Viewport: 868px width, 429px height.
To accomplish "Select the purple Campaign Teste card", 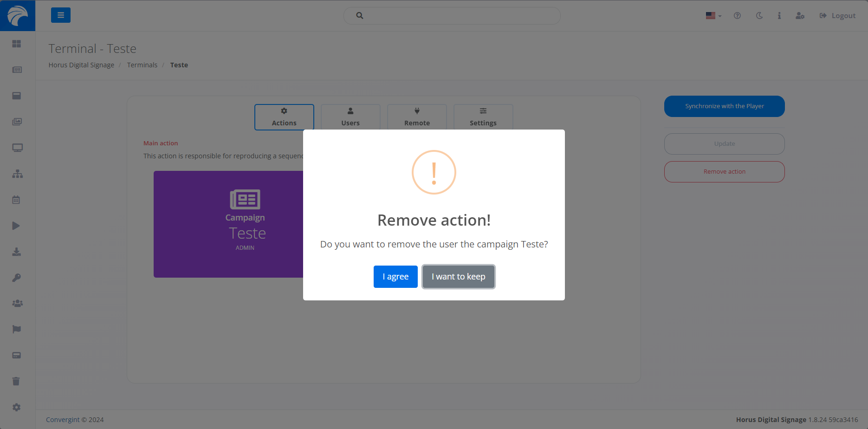I will pyautogui.click(x=228, y=224).
